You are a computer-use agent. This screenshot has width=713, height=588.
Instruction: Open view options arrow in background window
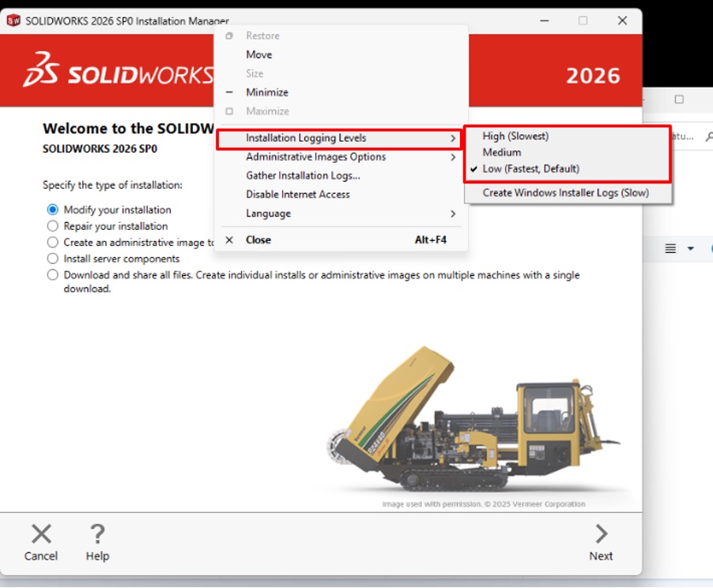coord(691,248)
